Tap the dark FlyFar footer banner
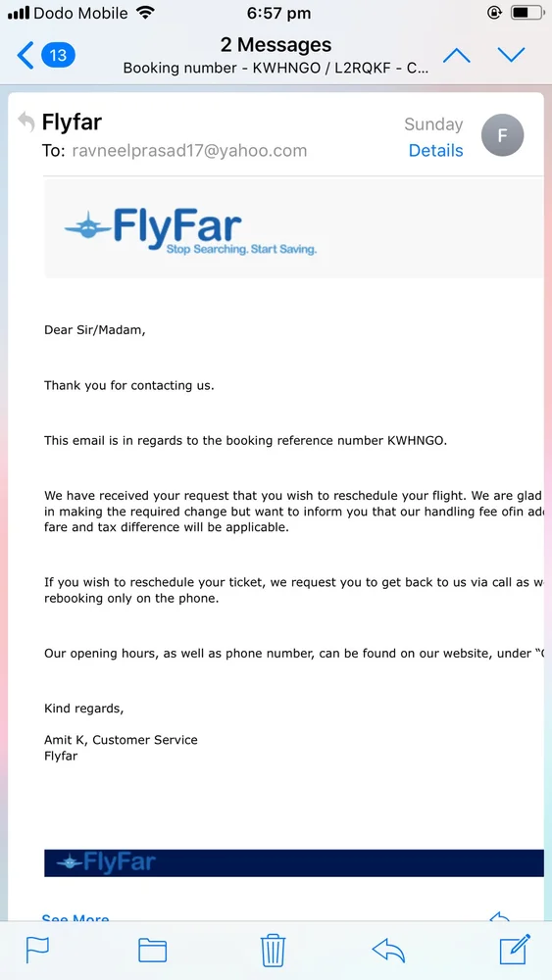The height and width of the screenshot is (980, 552). (294, 862)
